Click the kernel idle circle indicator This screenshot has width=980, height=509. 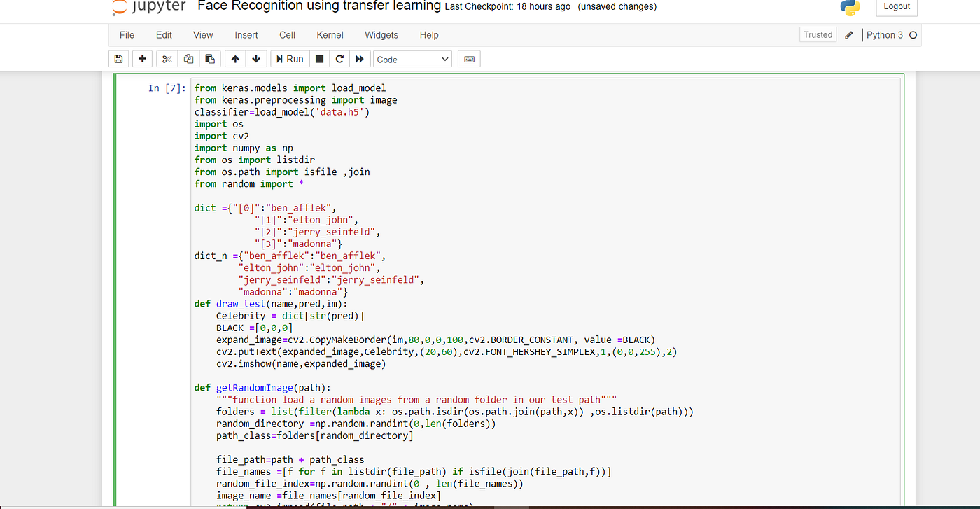(x=913, y=35)
